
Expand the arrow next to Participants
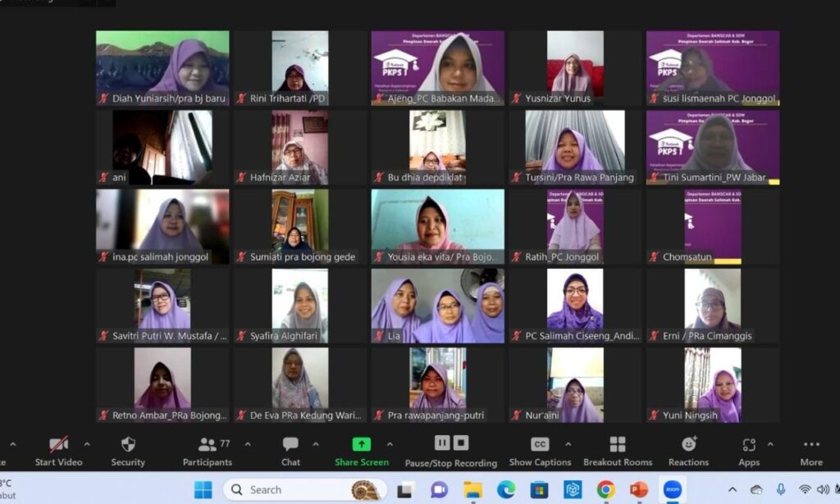(x=245, y=444)
